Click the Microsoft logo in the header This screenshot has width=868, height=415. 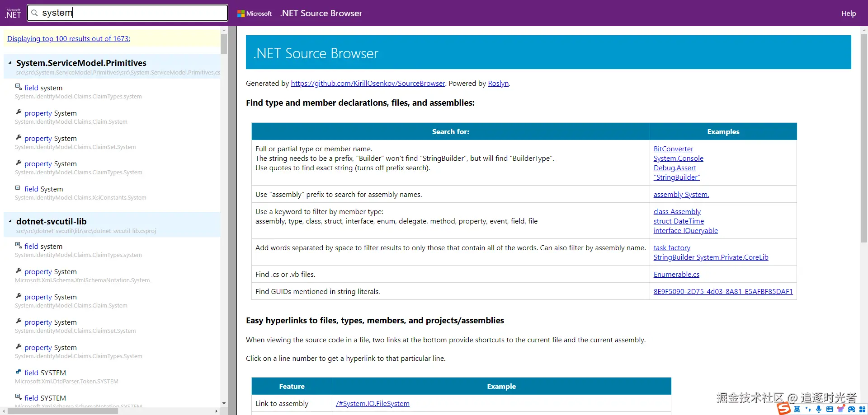tap(255, 14)
